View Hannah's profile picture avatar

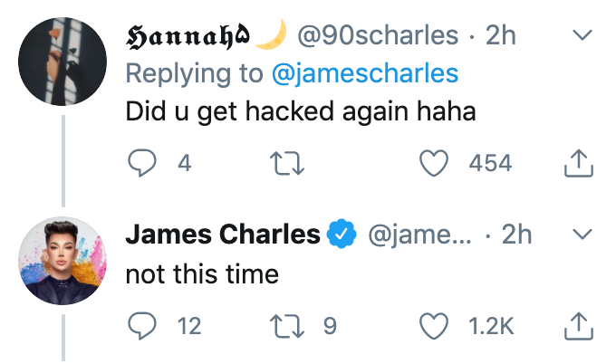tap(63, 62)
